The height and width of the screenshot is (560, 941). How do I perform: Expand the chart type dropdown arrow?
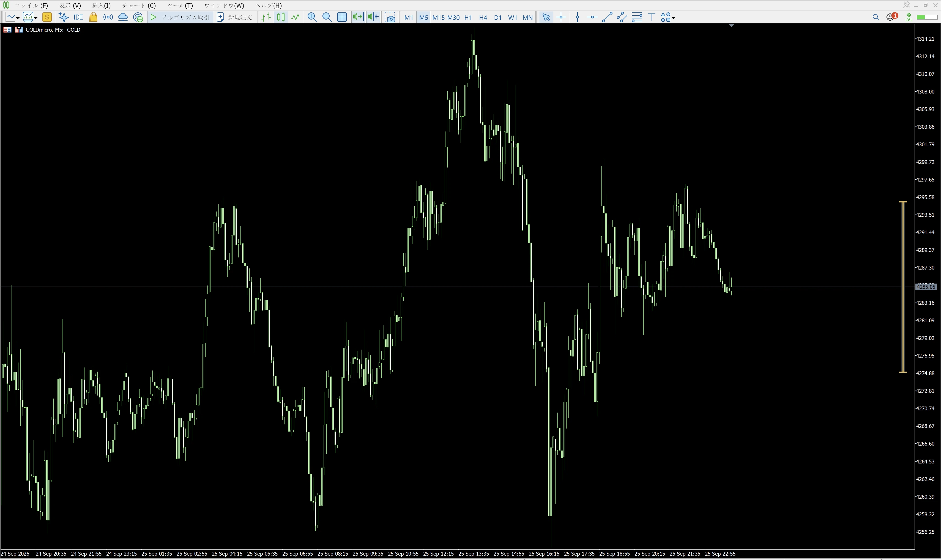(x=18, y=18)
